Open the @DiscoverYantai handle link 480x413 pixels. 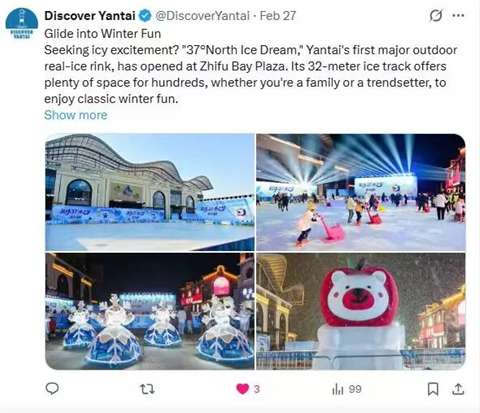tap(202, 16)
